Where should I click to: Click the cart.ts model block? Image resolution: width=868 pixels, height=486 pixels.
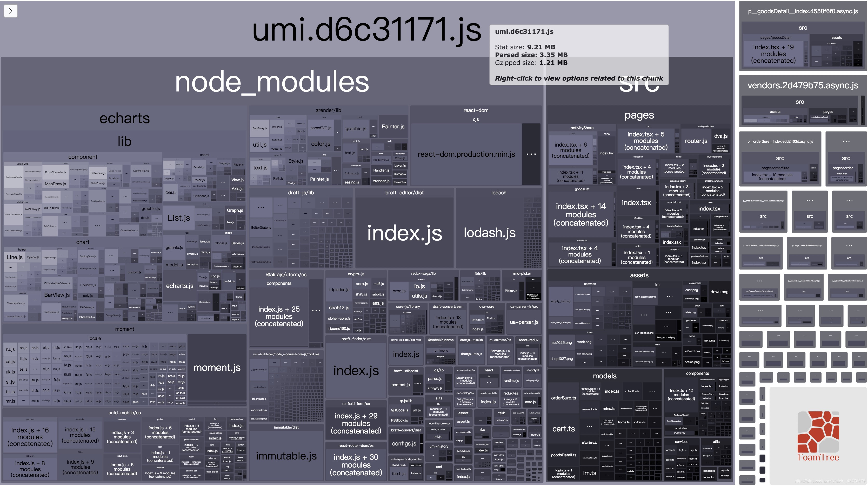coord(563,429)
